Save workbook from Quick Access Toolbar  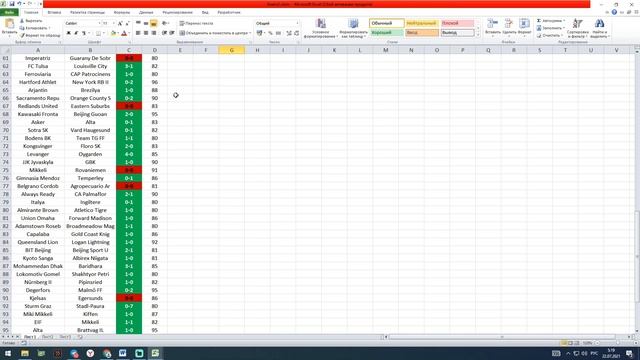pyautogui.click(x=12, y=4)
